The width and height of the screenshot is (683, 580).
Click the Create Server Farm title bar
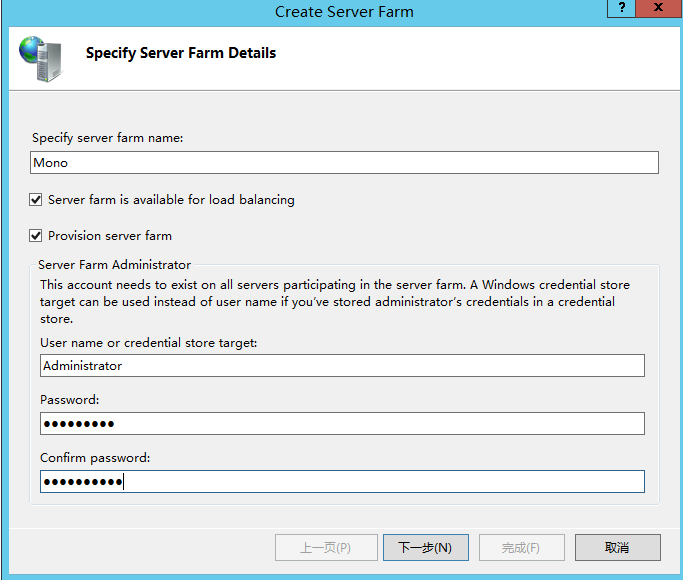click(343, 12)
